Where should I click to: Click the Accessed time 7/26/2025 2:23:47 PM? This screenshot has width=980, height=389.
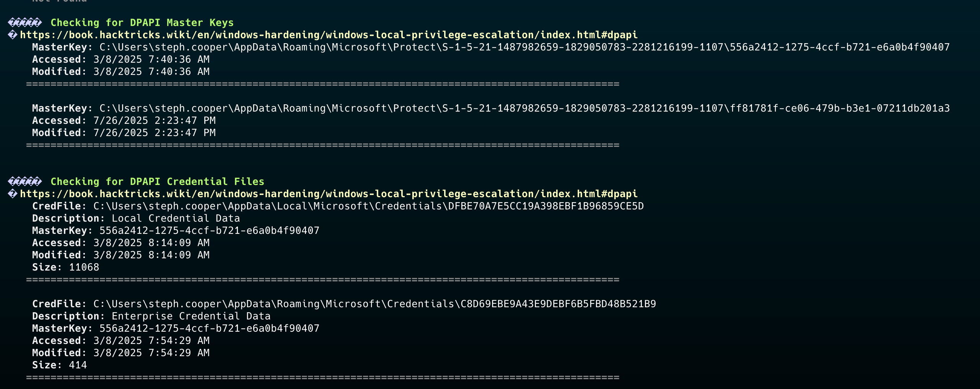coord(154,121)
